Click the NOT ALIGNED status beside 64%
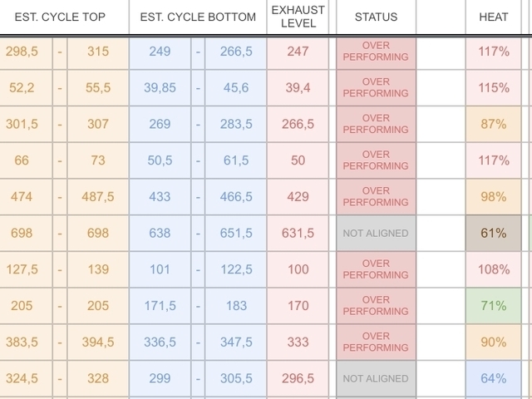Viewport: 532px width, 399px height. click(376, 378)
